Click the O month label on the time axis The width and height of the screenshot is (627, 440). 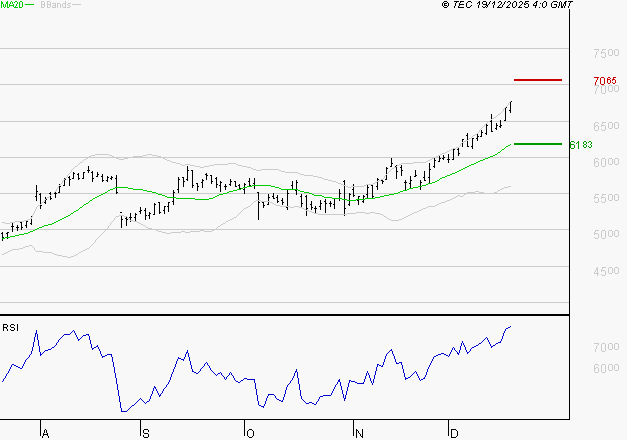coord(250,434)
